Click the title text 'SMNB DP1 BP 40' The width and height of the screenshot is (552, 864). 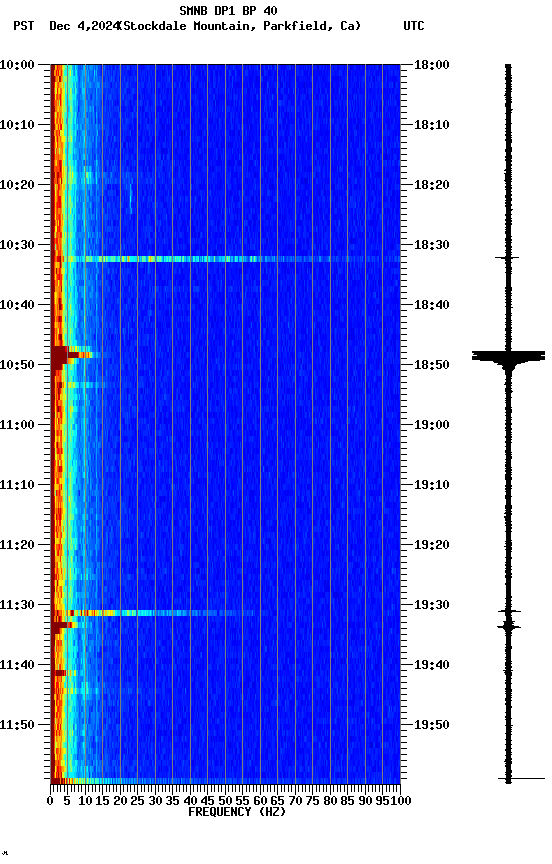coord(228,11)
